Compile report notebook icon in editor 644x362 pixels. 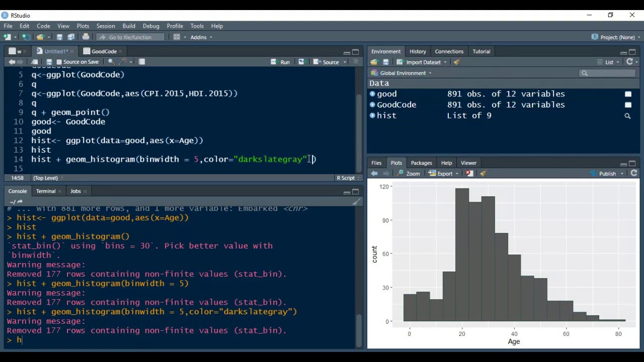142,62
